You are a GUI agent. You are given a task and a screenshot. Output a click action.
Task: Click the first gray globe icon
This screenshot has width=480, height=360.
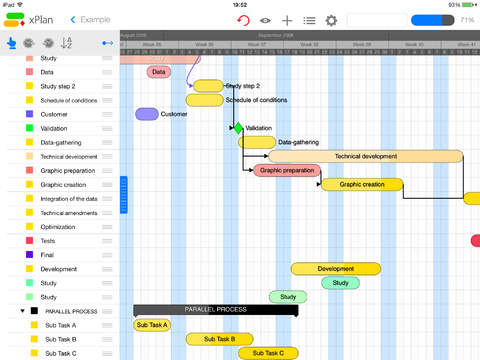(x=29, y=43)
